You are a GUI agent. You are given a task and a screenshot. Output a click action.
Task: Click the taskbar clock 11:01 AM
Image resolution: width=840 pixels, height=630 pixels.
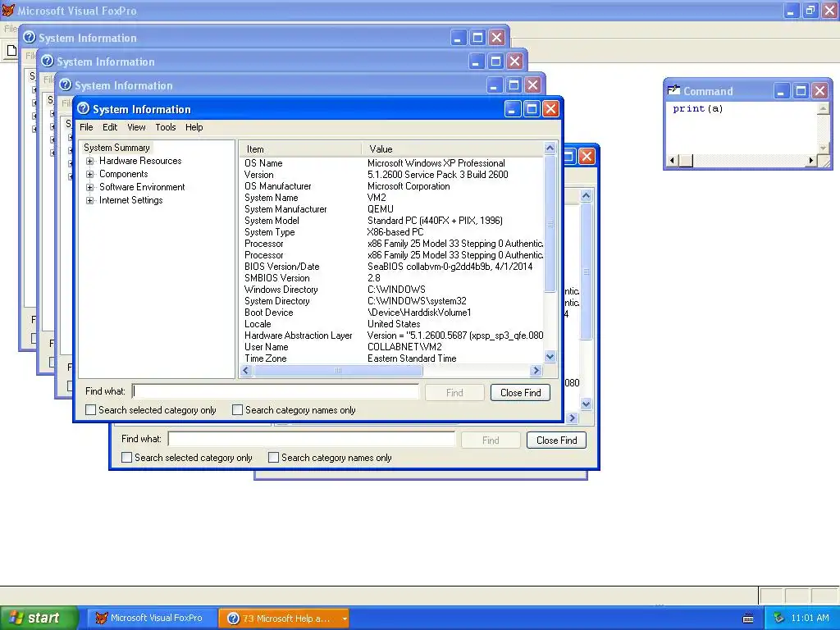click(x=810, y=619)
